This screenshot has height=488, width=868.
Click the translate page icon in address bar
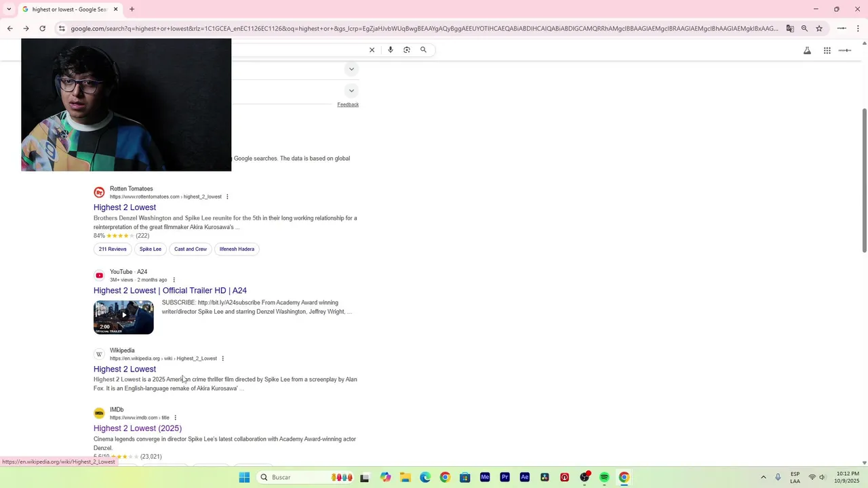pos(790,28)
